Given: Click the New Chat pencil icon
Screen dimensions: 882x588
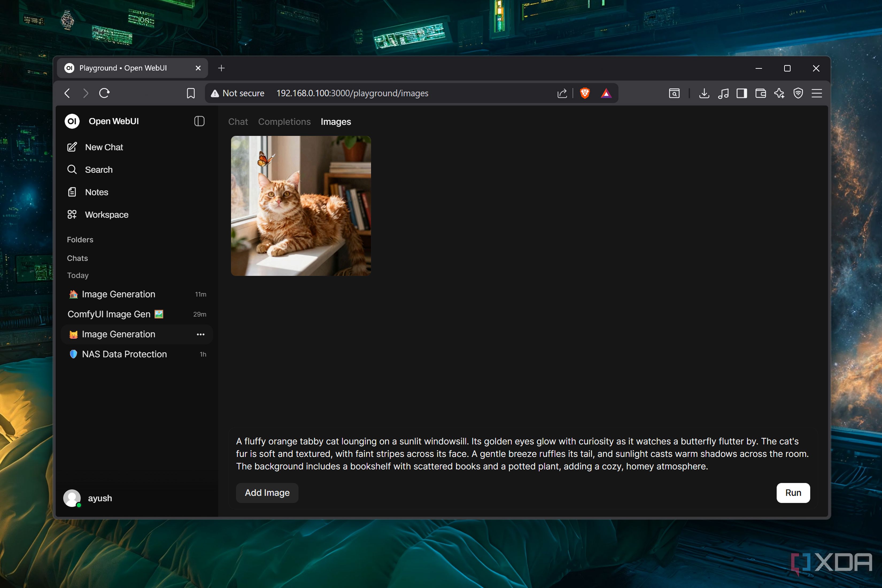Looking at the screenshot, I should click(x=72, y=147).
